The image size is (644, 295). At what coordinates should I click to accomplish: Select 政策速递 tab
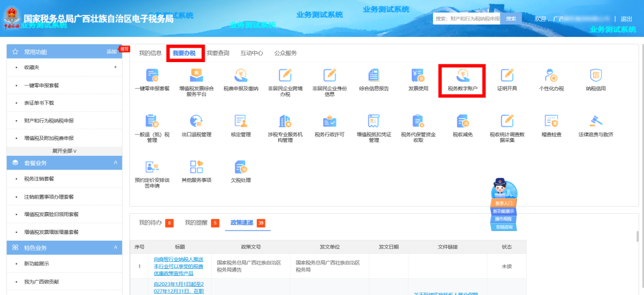click(x=247, y=223)
